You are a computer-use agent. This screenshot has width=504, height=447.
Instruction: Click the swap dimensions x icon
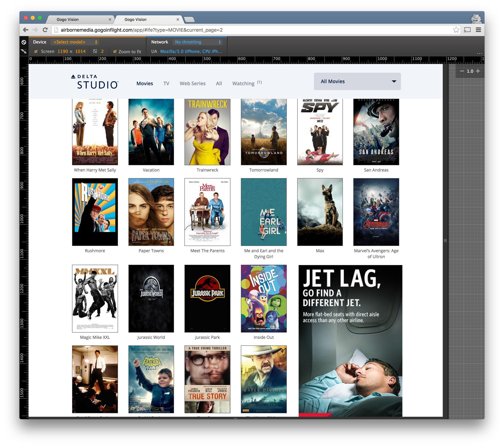[x=71, y=51]
